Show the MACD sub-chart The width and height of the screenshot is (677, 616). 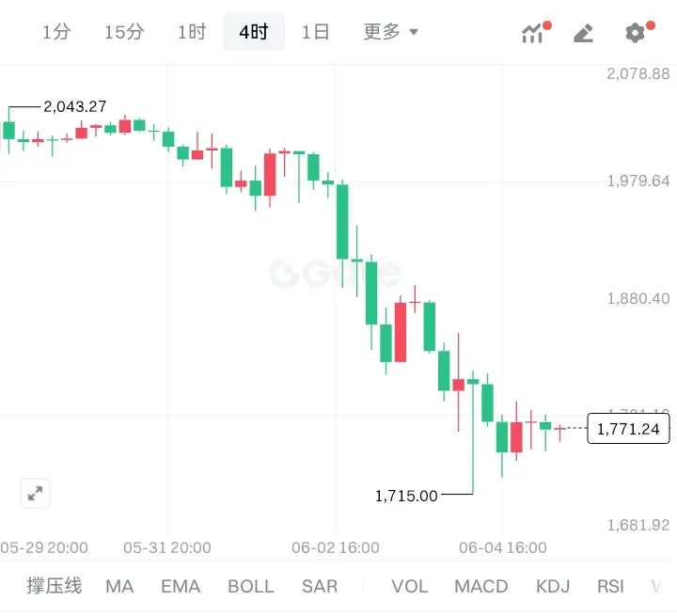pyautogui.click(x=481, y=586)
